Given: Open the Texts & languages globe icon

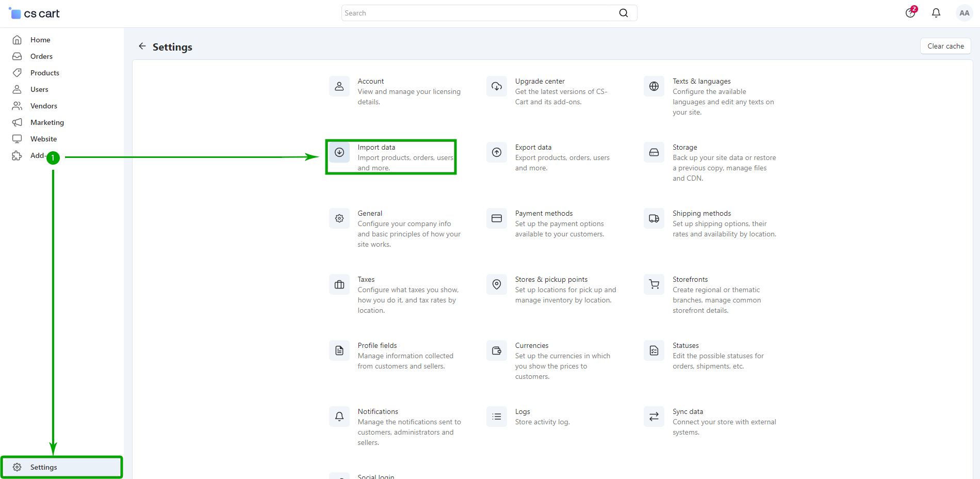Looking at the screenshot, I should tap(654, 86).
